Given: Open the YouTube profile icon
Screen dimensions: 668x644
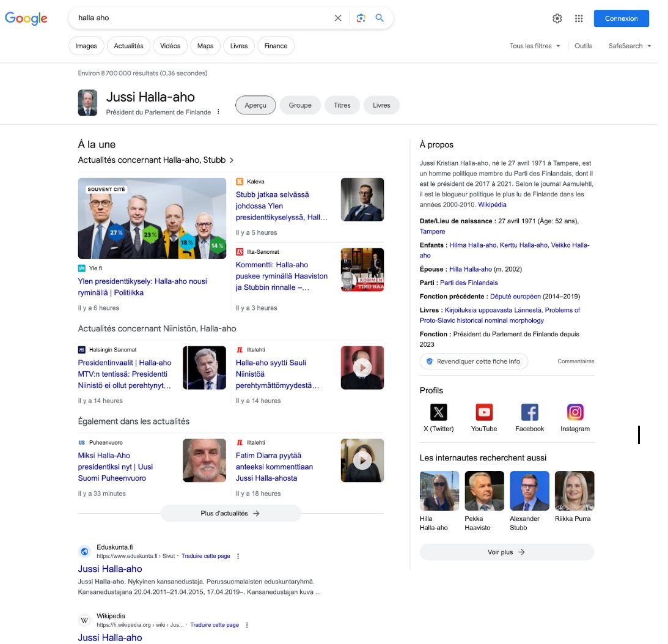Looking at the screenshot, I should tap(484, 412).
